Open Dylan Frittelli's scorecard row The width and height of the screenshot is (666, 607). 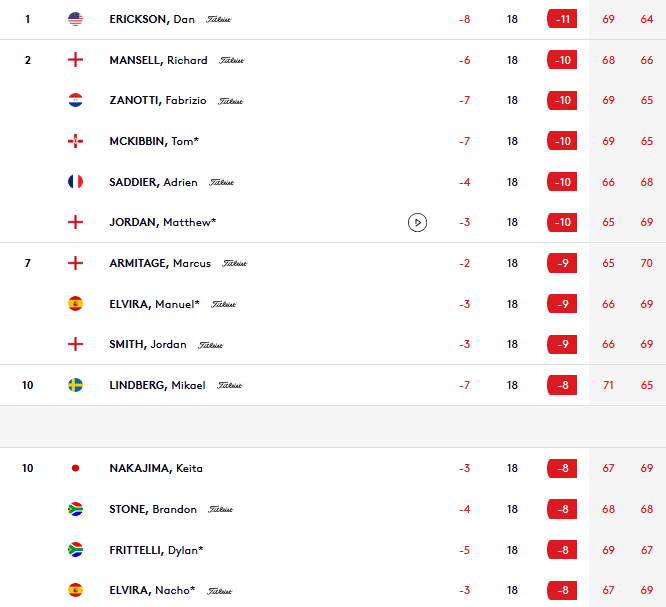click(x=156, y=550)
